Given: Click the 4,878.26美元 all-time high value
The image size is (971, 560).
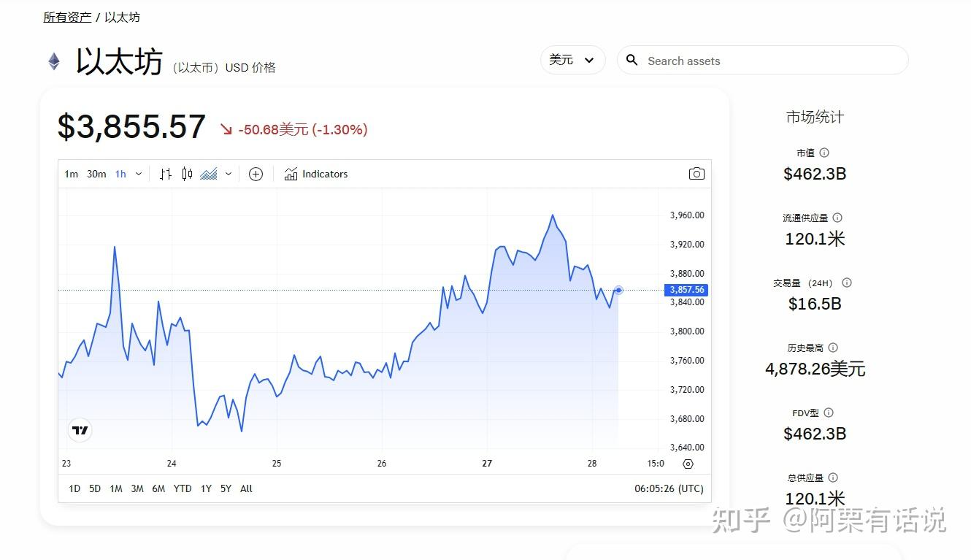Looking at the screenshot, I should tap(815, 369).
